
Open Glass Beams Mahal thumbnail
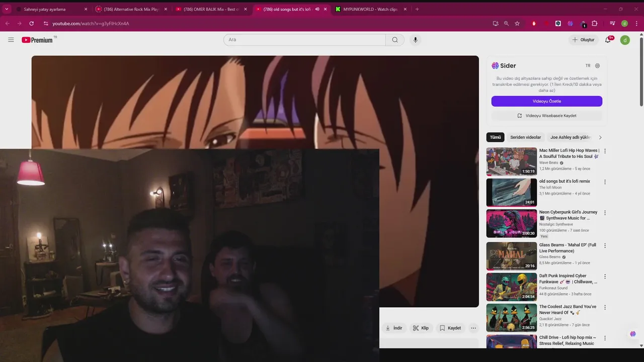(511, 256)
